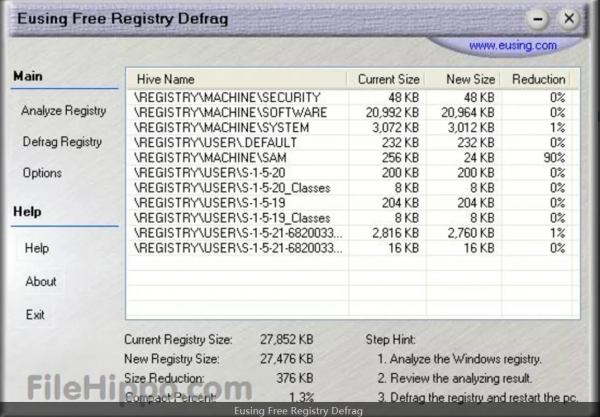Select Defrag Registry in the sidebar
This screenshot has height=417, width=600.
(x=62, y=142)
